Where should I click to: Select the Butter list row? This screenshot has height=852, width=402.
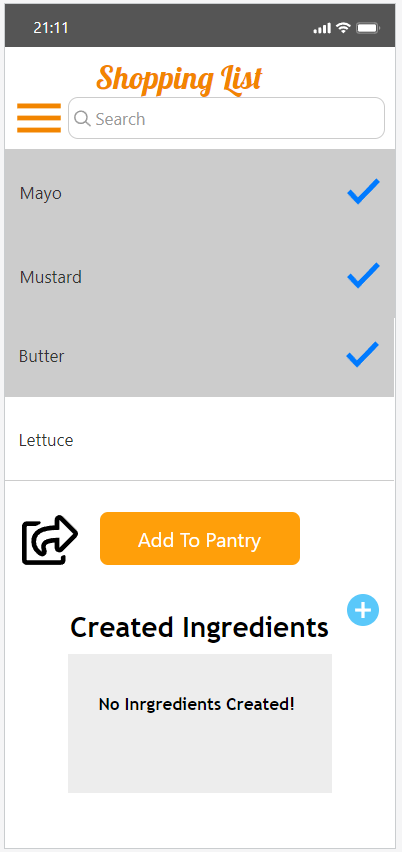pos(199,358)
